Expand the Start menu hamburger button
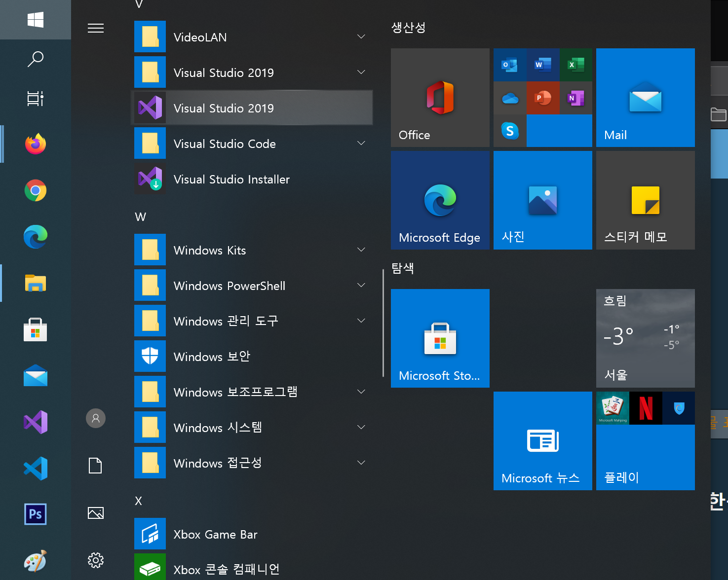This screenshot has height=580, width=728. pyautogui.click(x=96, y=28)
